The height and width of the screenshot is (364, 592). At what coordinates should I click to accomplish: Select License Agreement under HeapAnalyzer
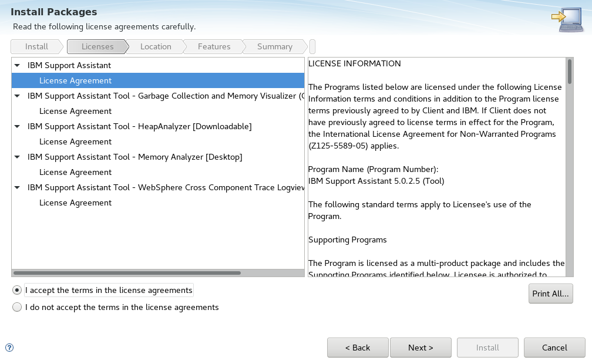click(x=75, y=141)
